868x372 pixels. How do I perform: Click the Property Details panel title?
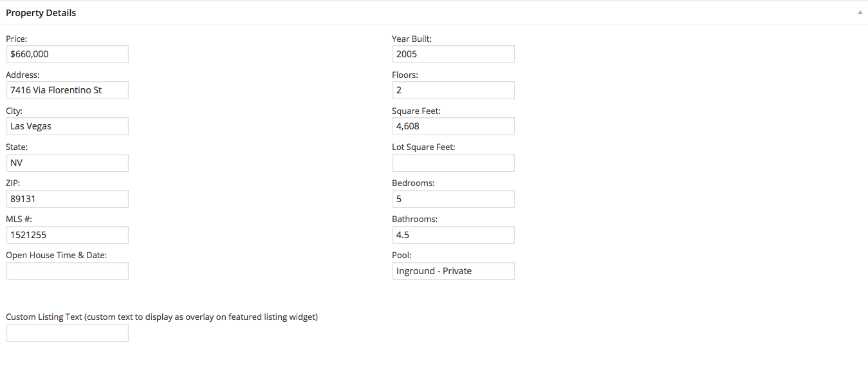tap(41, 13)
